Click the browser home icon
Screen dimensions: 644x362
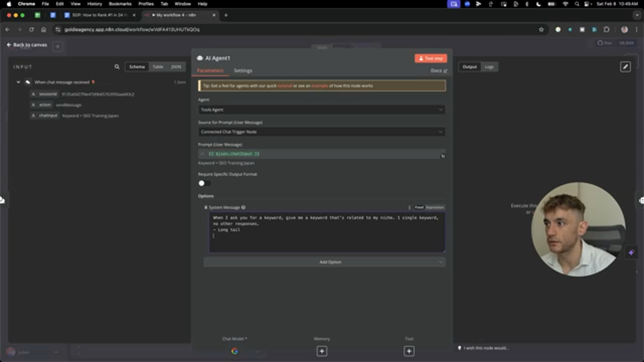click(x=43, y=30)
